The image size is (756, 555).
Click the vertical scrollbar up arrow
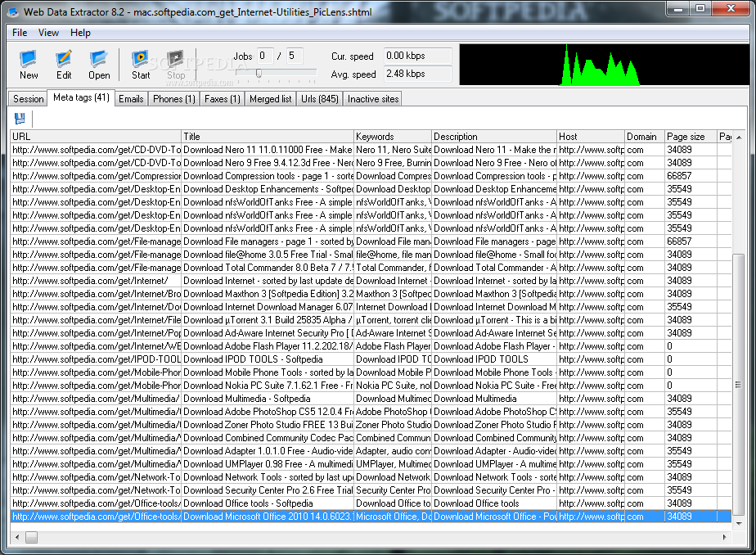coord(739,138)
